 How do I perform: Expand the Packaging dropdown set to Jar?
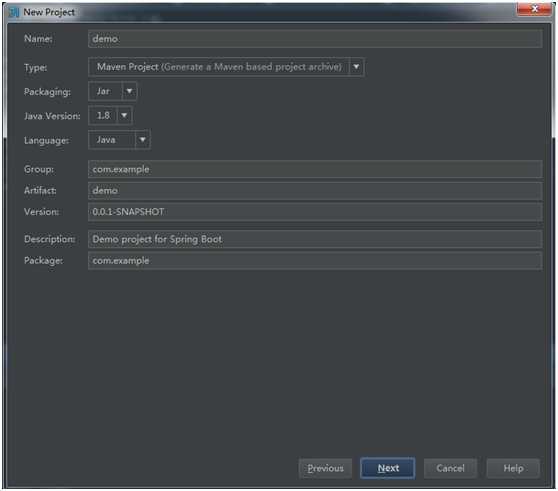(x=112, y=91)
